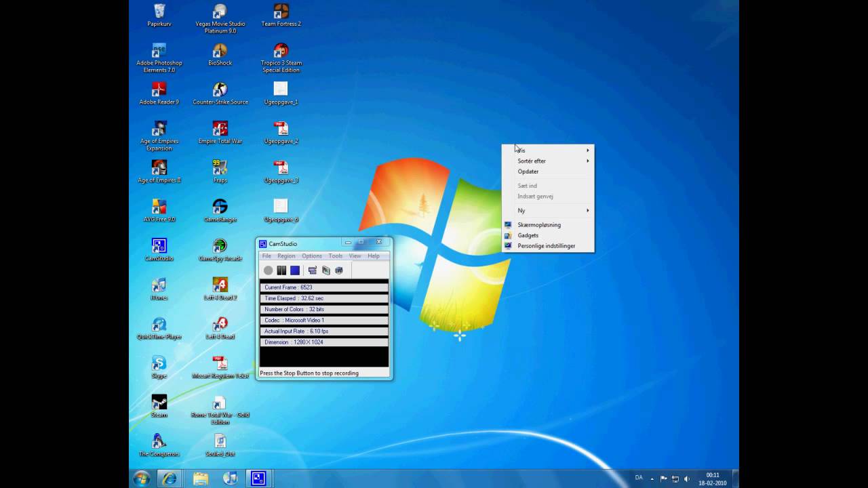The height and width of the screenshot is (488, 868).
Task: Select the BioShock desktop icon
Action: point(220,54)
